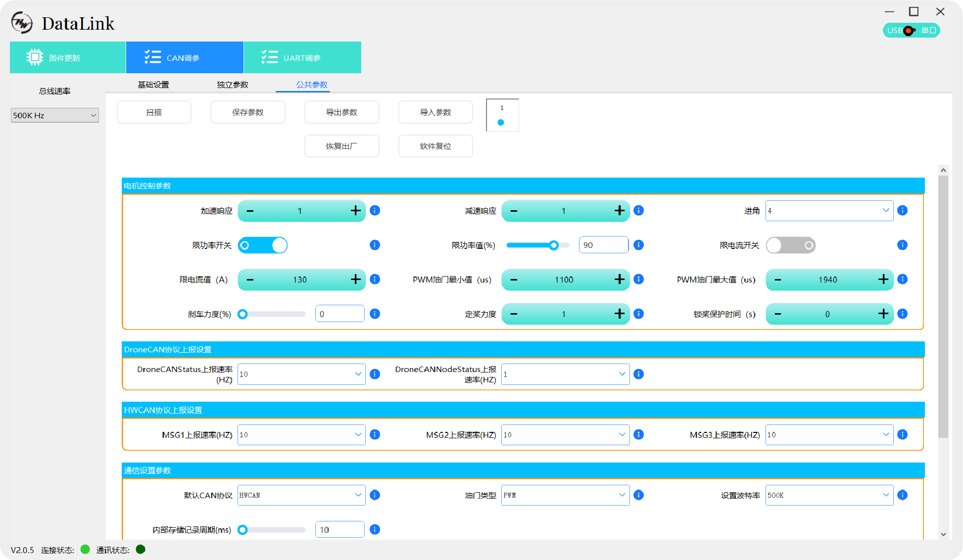Screen dimensions: 963x560
Task: Click the 刹车力度(%) value input field
Action: 339,314
